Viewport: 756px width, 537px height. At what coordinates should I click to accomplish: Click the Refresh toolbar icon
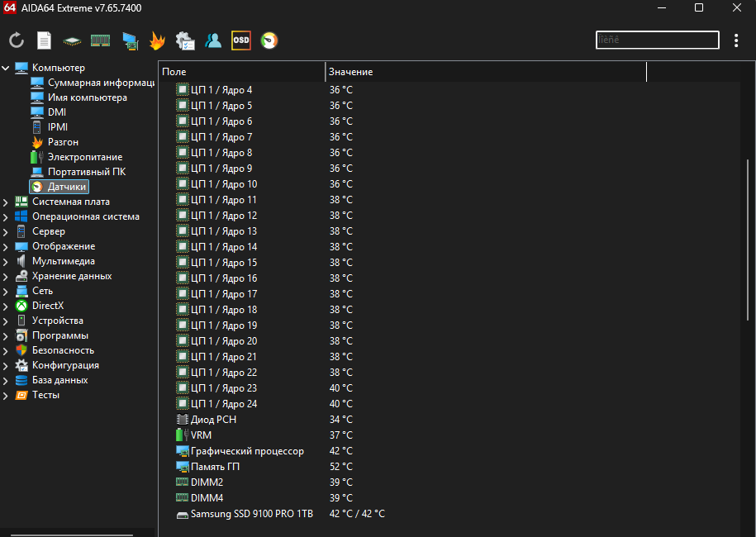pyautogui.click(x=17, y=40)
